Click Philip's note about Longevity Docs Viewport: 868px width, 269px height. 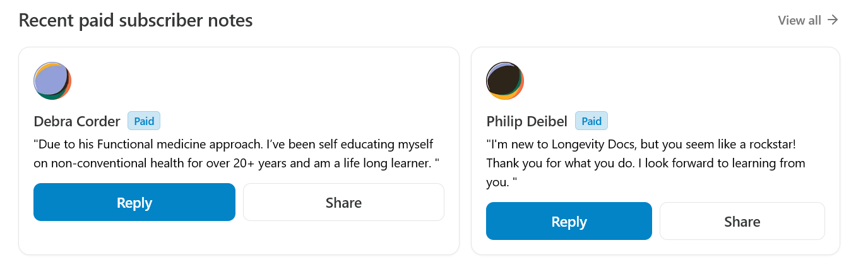646,163
